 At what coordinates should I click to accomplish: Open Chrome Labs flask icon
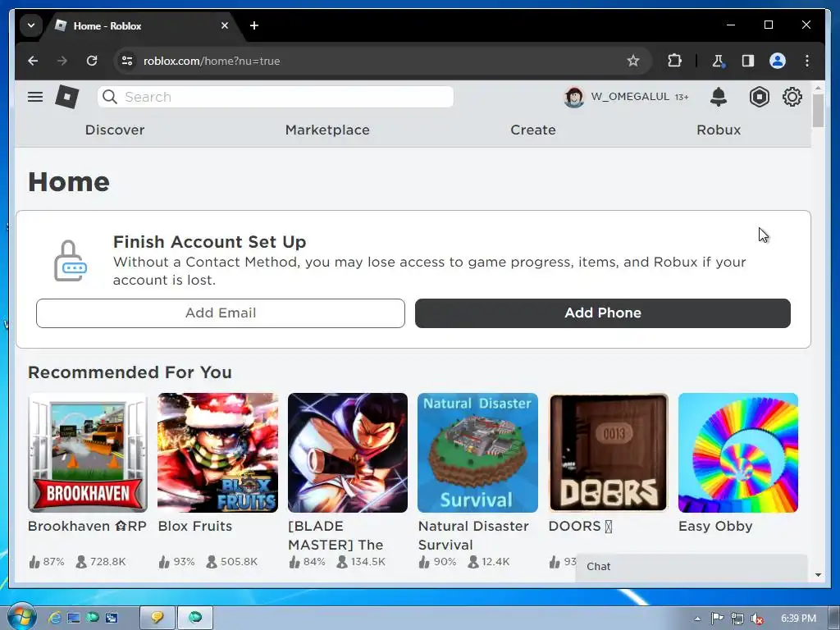718,61
